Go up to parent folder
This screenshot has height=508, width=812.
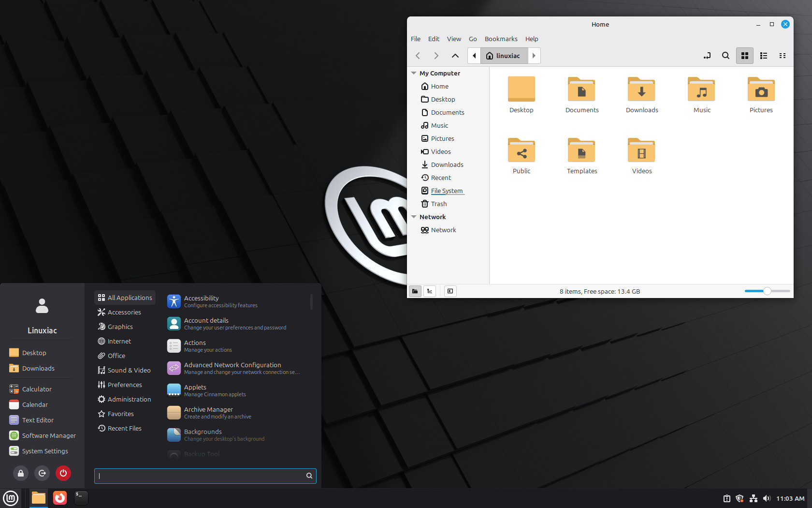point(455,56)
